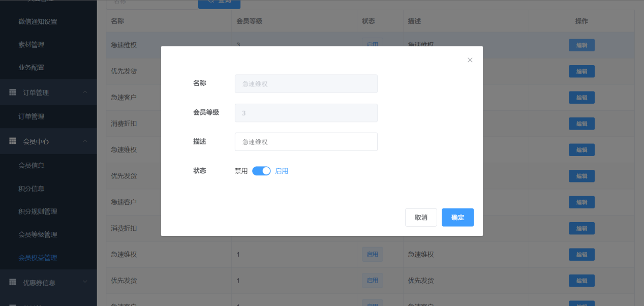Select the 启用 status label in dialog

pyautogui.click(x=282, y=171)
